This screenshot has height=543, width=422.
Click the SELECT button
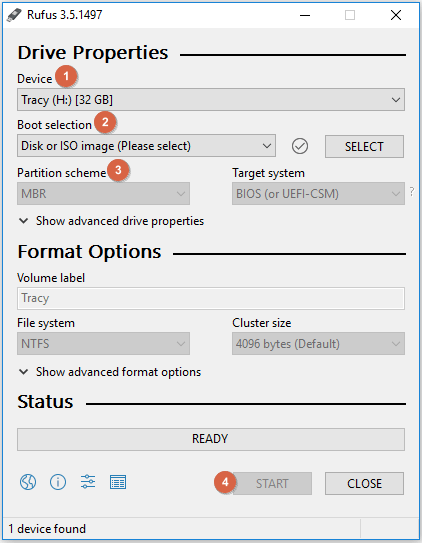tap(364, 146)
